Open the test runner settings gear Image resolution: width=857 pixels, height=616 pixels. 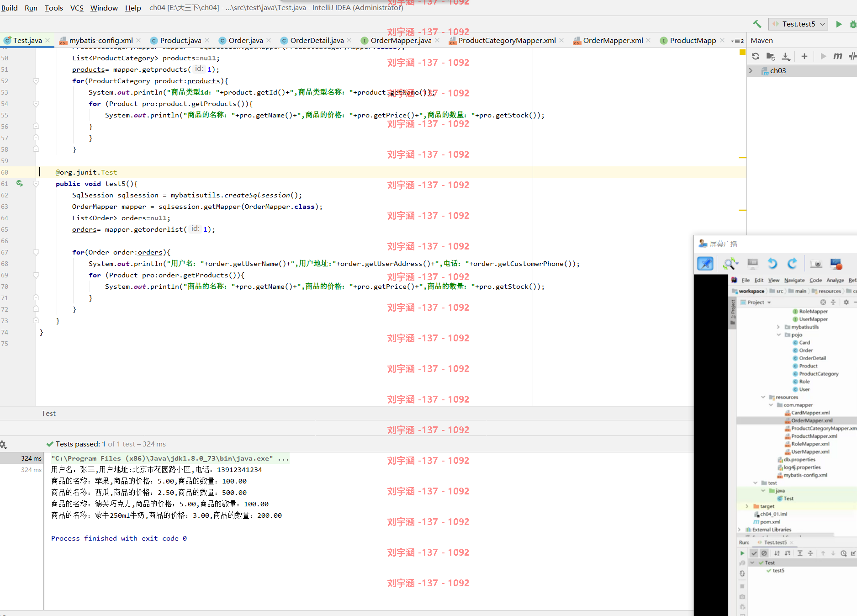pos(3,444)
